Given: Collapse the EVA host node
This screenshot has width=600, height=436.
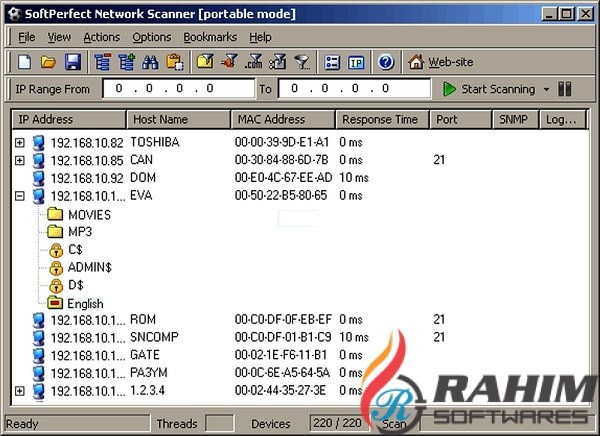Looking at the screenshot, I should coord(20,196).
